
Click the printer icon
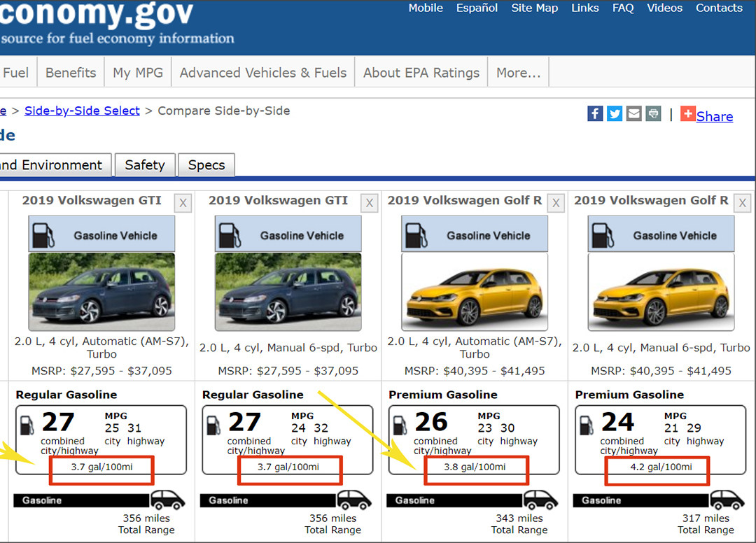[653, 113]
